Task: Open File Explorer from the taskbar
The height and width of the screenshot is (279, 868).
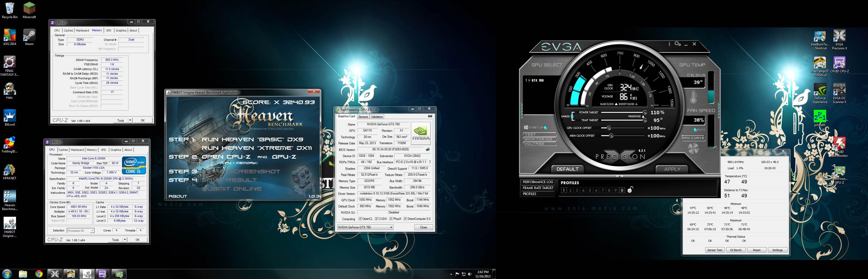Action: (x=22, y=274)
